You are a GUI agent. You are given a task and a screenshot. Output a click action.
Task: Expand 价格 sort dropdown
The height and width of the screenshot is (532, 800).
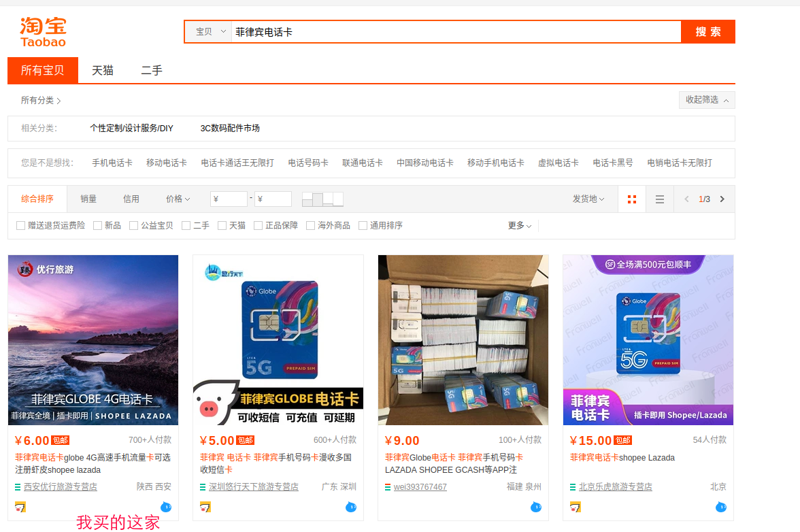(x=178, y=199)
